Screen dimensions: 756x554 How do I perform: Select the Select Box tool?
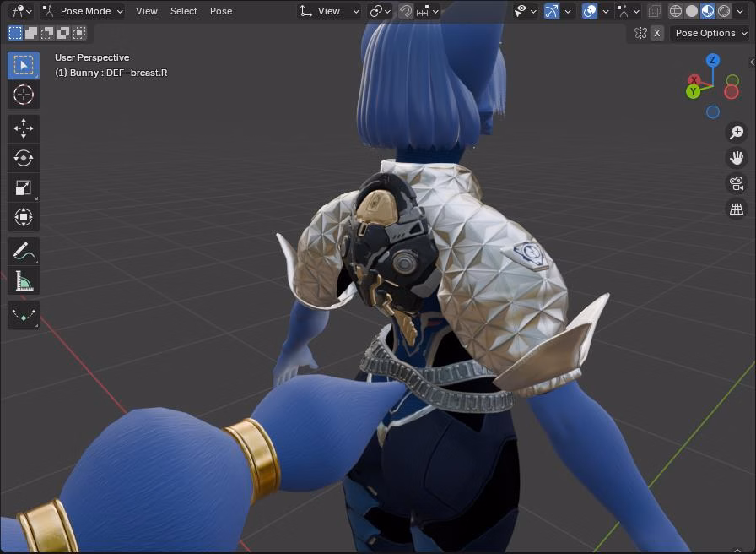click(x=23, y=65)
